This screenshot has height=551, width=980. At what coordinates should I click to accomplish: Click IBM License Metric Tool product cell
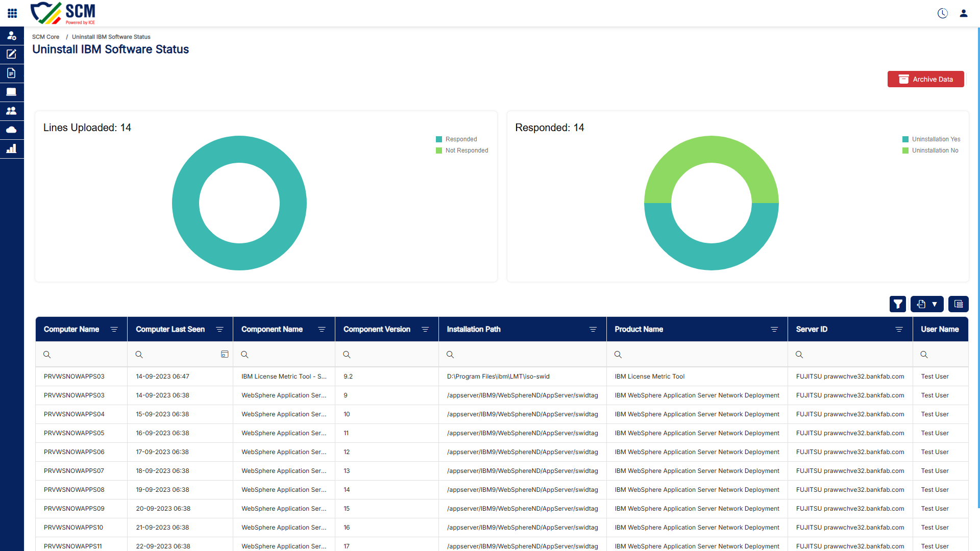coord(697,377)
